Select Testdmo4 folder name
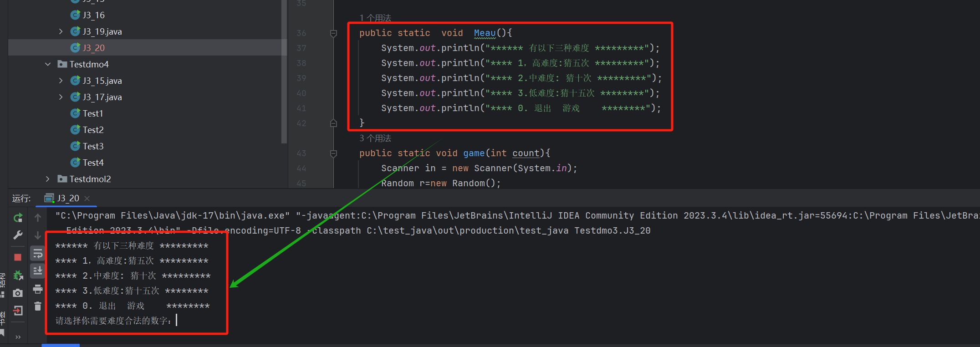 tap(89, 64)
